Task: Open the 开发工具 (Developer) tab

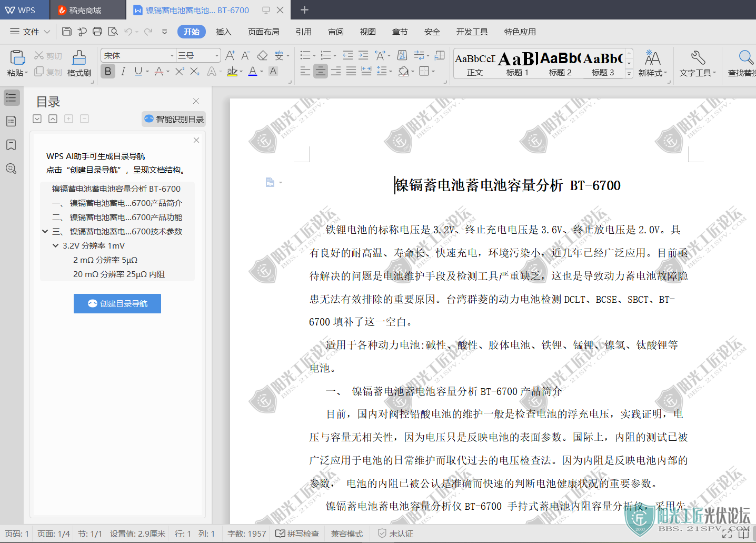Action: tap(472, 32)
